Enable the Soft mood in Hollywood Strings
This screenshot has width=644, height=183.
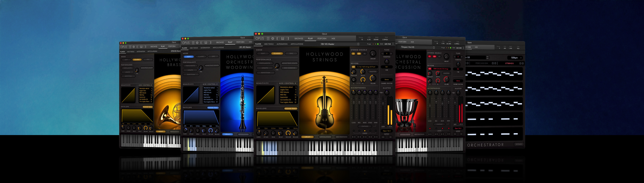coord(263,53)
